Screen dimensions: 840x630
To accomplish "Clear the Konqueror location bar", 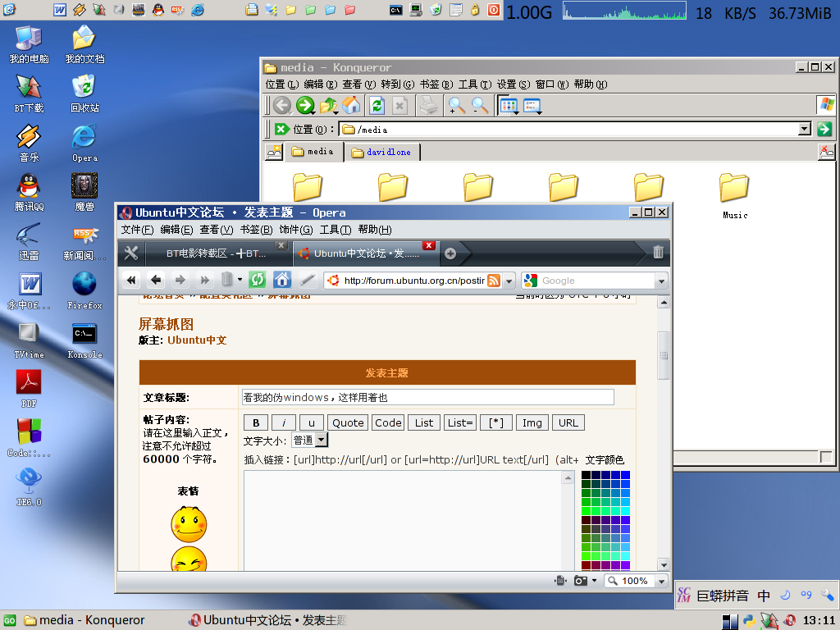I will pyautogui.click(x=282, y=129).
